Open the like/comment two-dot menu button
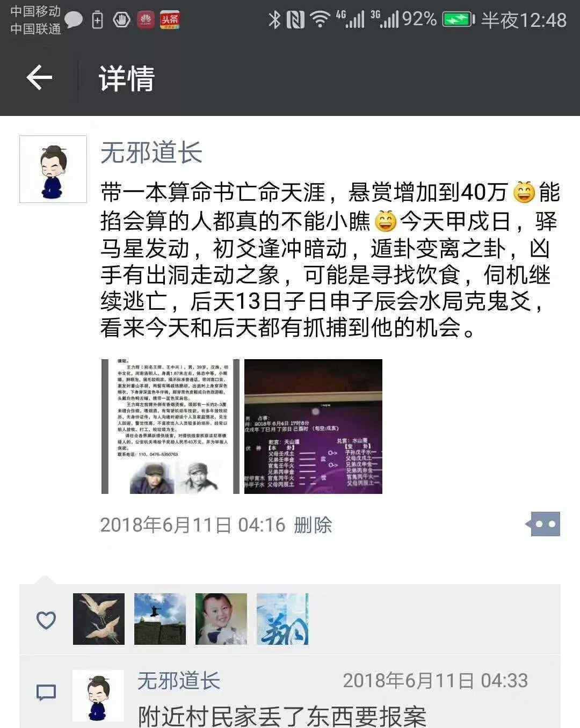This screenshot has height=728, width=580. (x=543, y=524)
